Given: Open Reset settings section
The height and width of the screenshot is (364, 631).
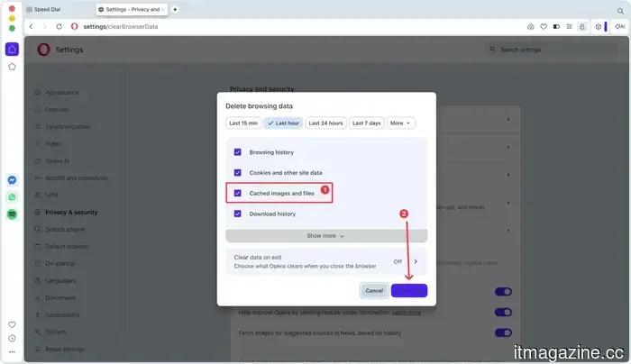Looking at the screenshot, I should point(65,349).
